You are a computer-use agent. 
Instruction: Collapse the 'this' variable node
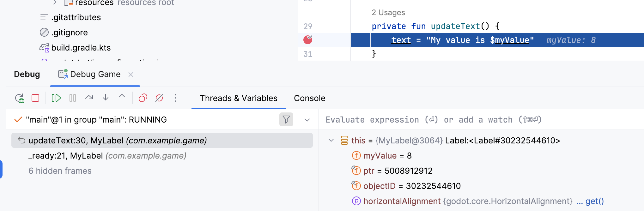click(x=331, y=140)
